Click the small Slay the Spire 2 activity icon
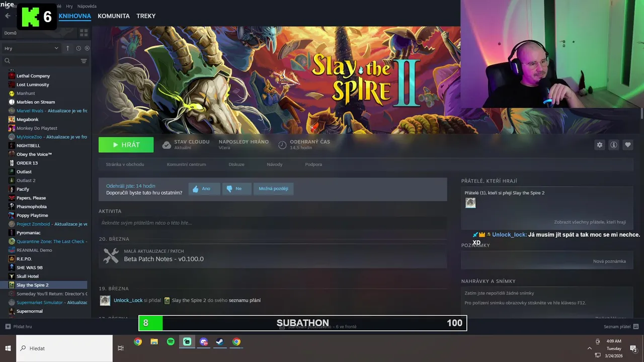 point(167,300)
